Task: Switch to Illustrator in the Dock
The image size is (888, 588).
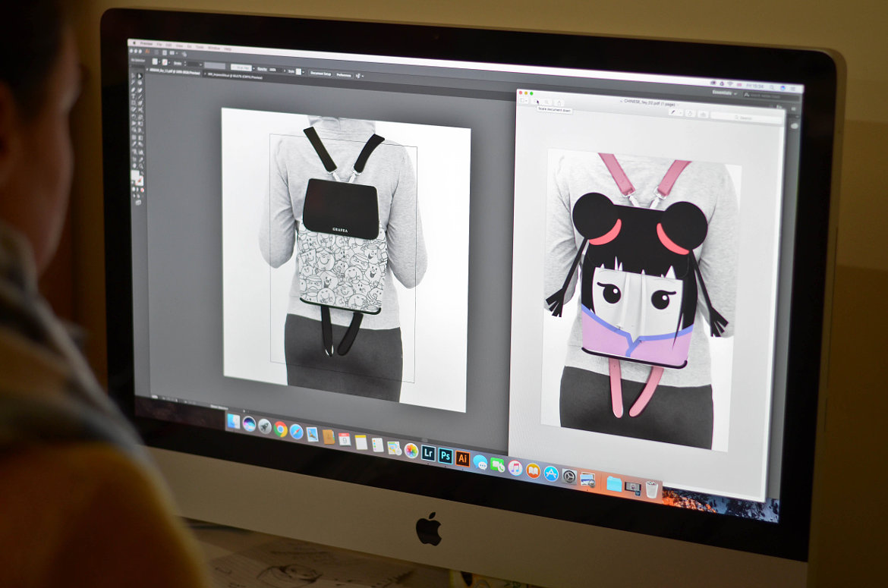Action: pos(463,459)
